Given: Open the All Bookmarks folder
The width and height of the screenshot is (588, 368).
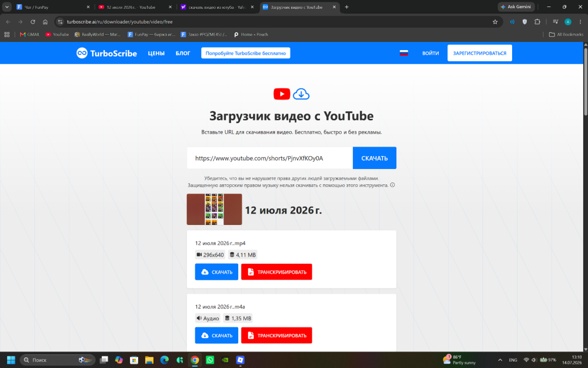Looking at the screenshot, I should (x=566, y=34).
